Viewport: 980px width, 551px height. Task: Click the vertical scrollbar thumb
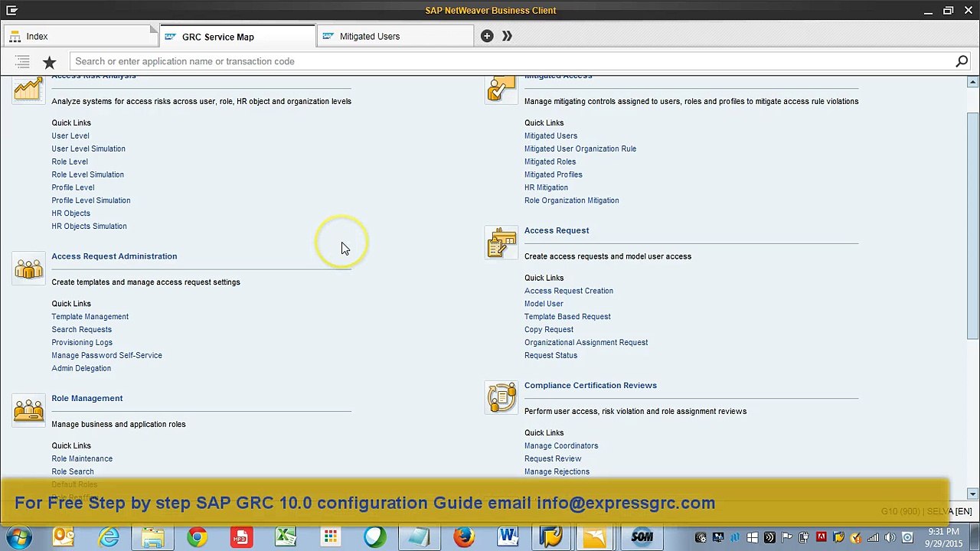pos(972,226)
